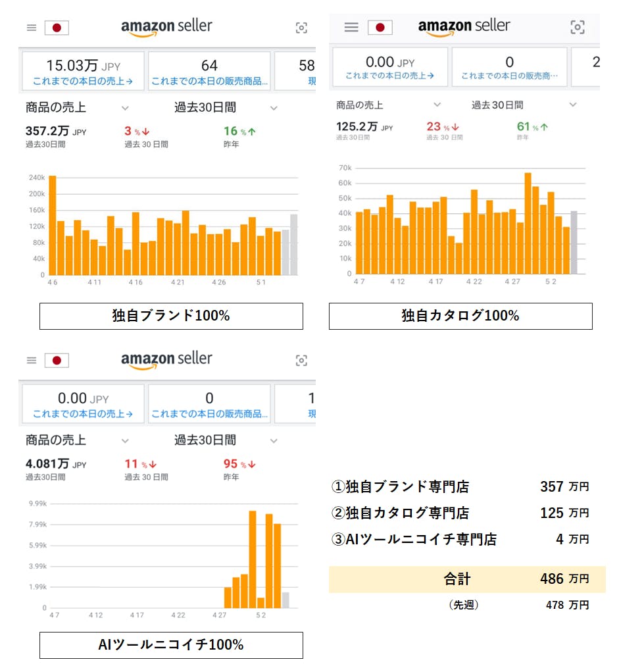The height and width of the screenshot is (672, 619).
Task: Open これまでの本日の販売商品 link under 64
Action: pos(209,82)
